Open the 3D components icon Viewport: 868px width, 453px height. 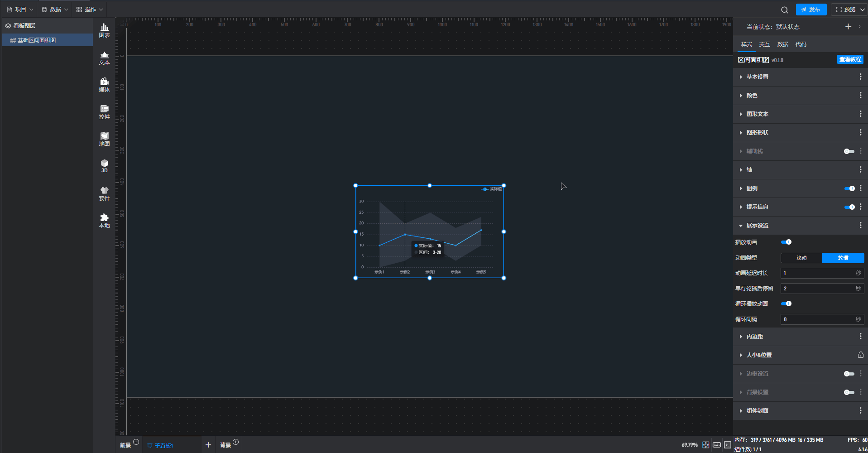pos(104,166)
